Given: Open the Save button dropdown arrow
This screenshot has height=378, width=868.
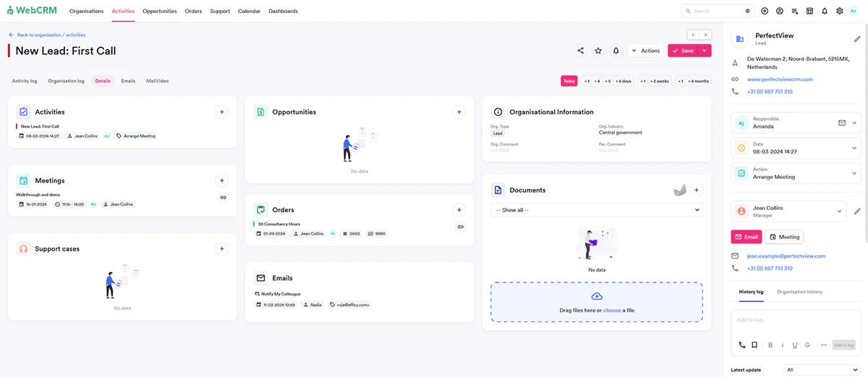Looking at the screenshot, I should pyautogui.click(x=705, y=51).
